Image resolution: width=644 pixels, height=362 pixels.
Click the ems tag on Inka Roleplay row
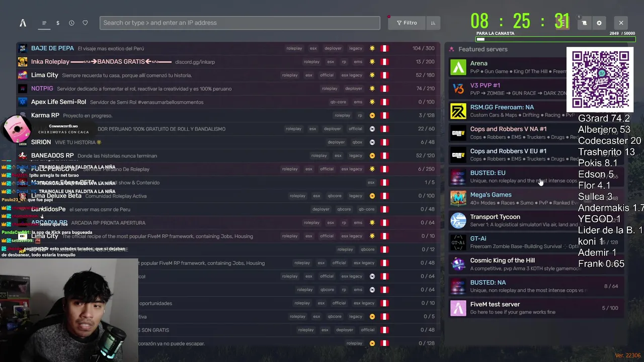pos(358,62)
